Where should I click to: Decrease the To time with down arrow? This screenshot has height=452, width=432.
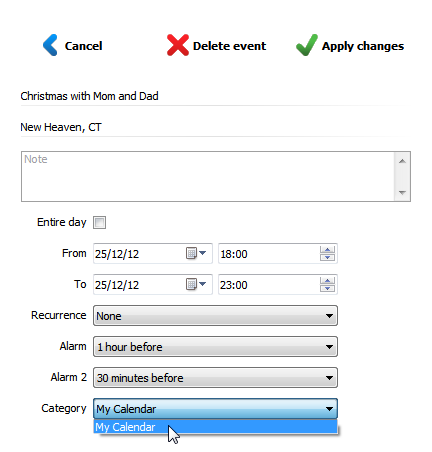pos(327,288)
